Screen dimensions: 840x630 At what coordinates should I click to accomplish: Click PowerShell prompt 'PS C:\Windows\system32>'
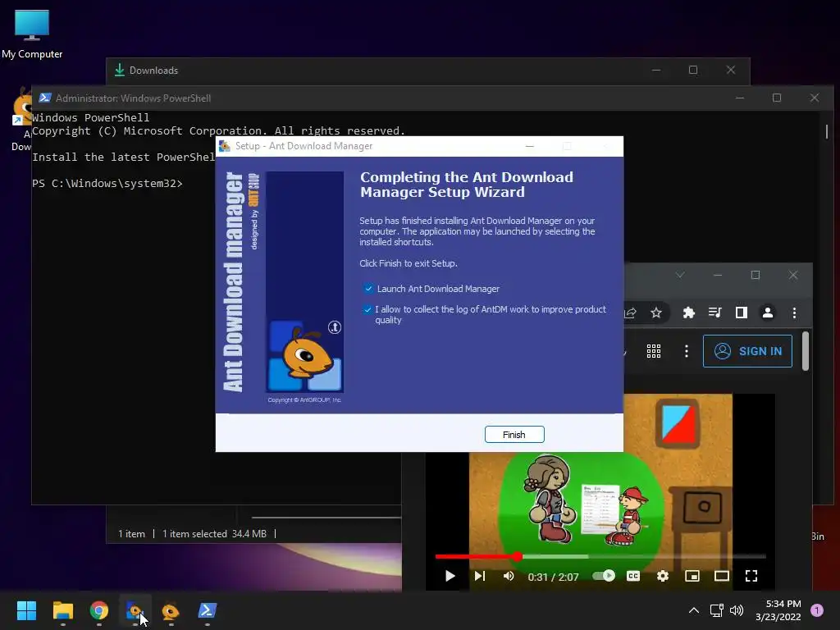107,183
